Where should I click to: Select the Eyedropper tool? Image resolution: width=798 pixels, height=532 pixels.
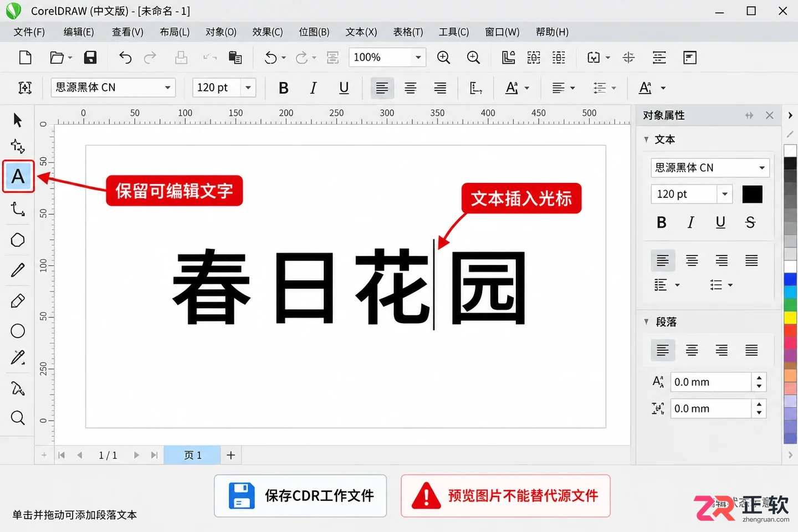coord(18,357)
